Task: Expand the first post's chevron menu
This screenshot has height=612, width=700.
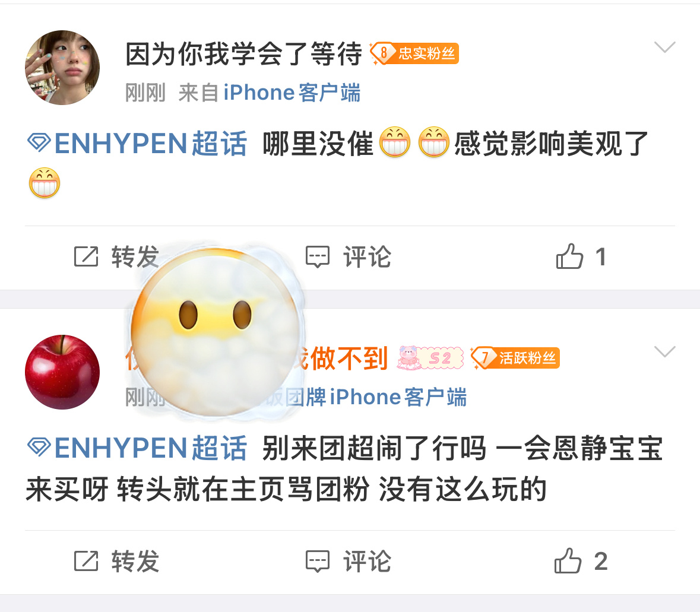Action: 665,47
